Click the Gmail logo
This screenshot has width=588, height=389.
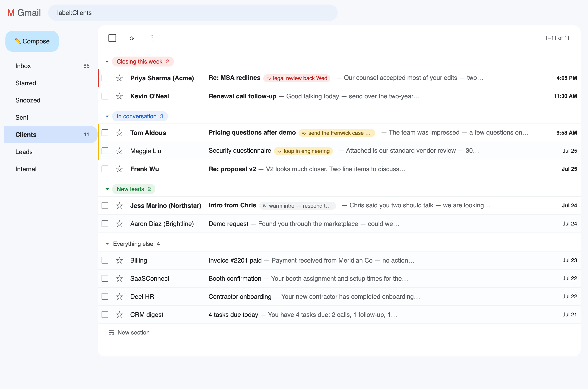pos(24,13)
